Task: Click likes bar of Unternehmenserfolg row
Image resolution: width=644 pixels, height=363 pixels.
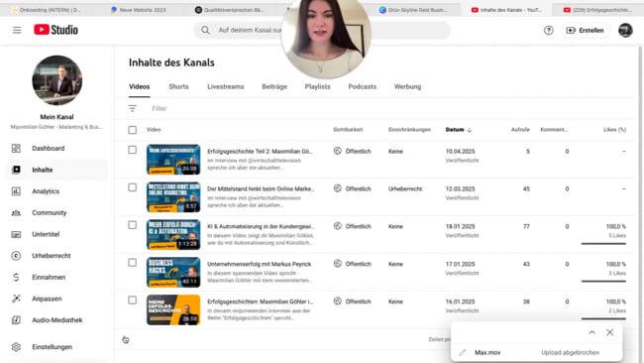Action: [603, 282]
